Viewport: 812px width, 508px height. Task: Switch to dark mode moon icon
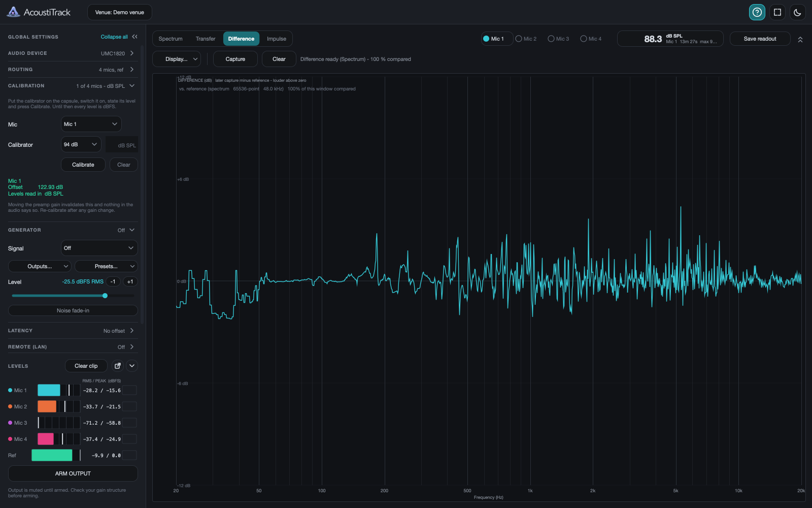point(797,12)
